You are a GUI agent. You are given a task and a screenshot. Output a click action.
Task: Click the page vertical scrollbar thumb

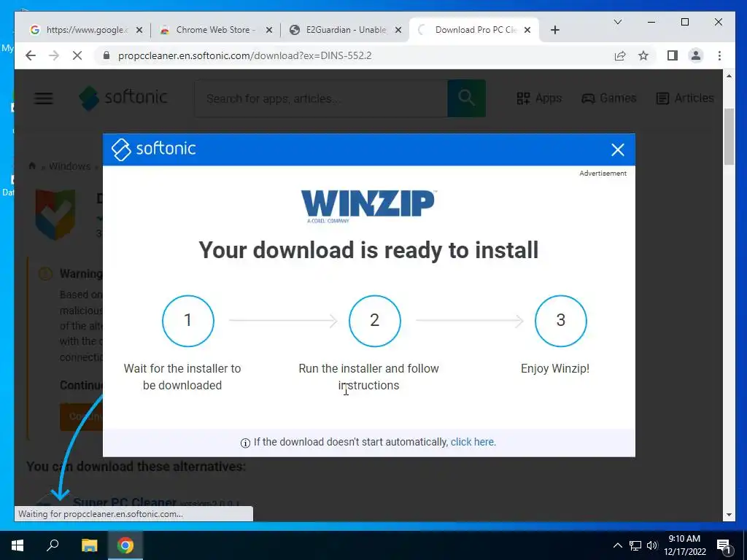coord(729,136)
